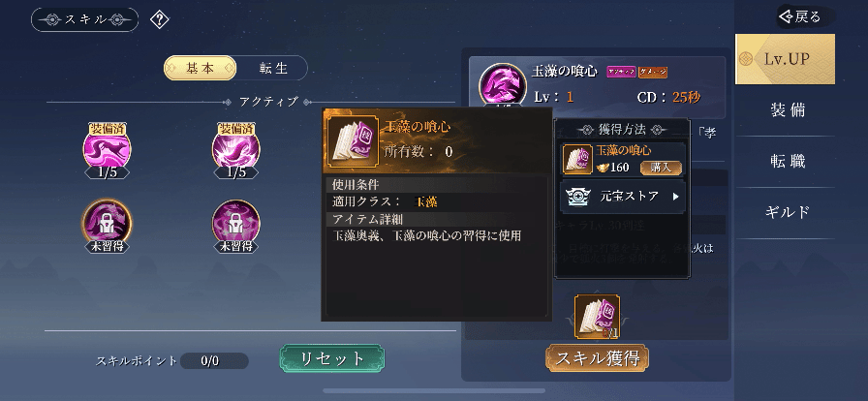Open the ギルド side menu
Viewport: 868px width, 401px height.
pyautogui.click(x=788, y=211)
